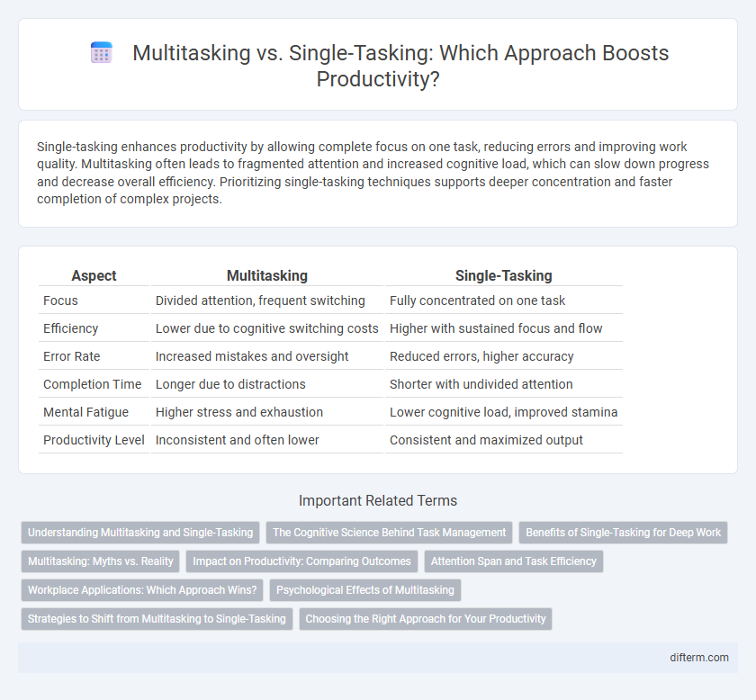Click 'Lower due to cognitive switching costs' cell
This screenshot has width=756, height=700.
267,328
